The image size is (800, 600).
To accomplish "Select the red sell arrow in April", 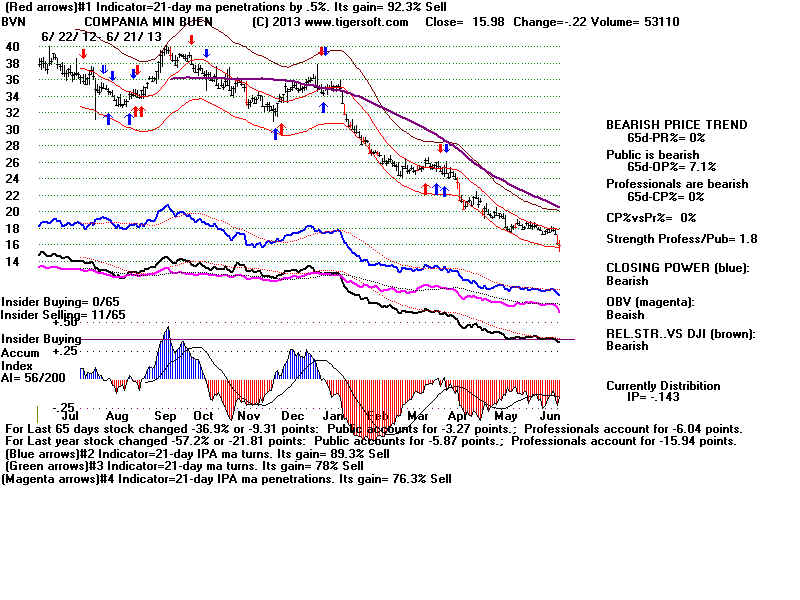I will tap(440, 148).
